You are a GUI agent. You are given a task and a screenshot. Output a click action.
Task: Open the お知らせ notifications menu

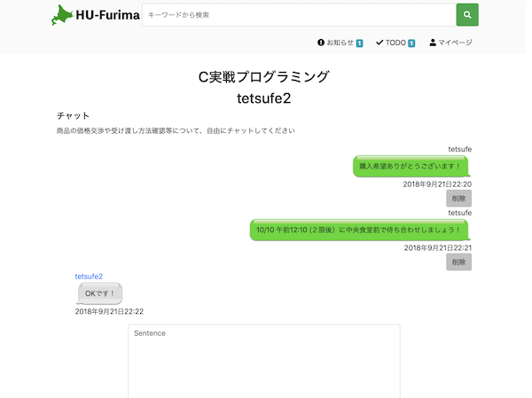click(340, 43)
